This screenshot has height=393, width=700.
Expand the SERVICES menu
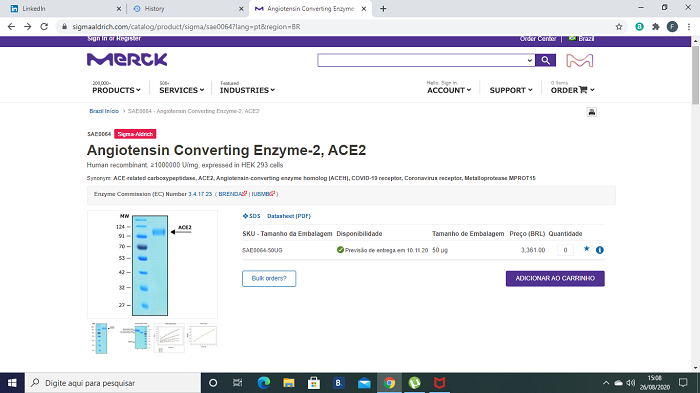click(x=181, y=90)
